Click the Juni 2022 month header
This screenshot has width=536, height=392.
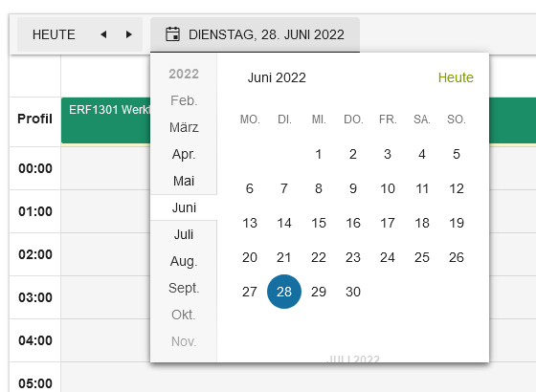[x=277, y=77]
